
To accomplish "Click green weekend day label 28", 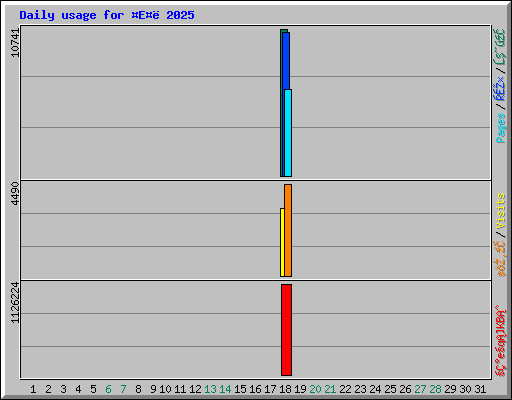I will pos(435,389).
